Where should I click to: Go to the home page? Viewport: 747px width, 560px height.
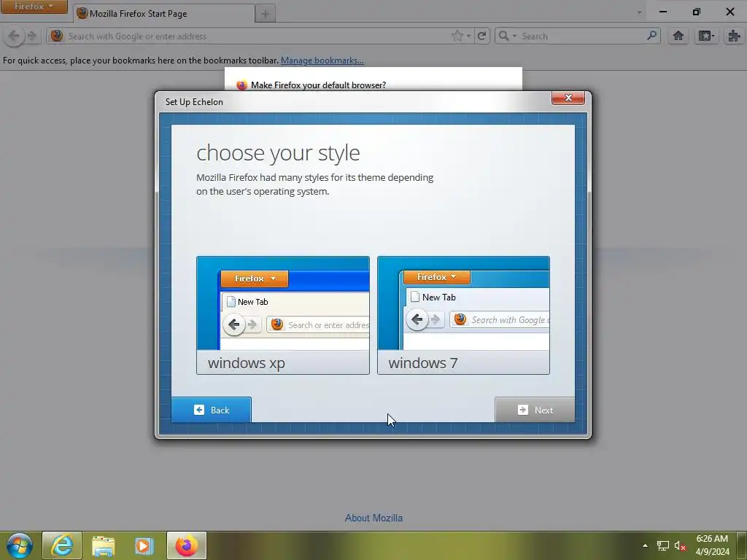pos(678,36)
